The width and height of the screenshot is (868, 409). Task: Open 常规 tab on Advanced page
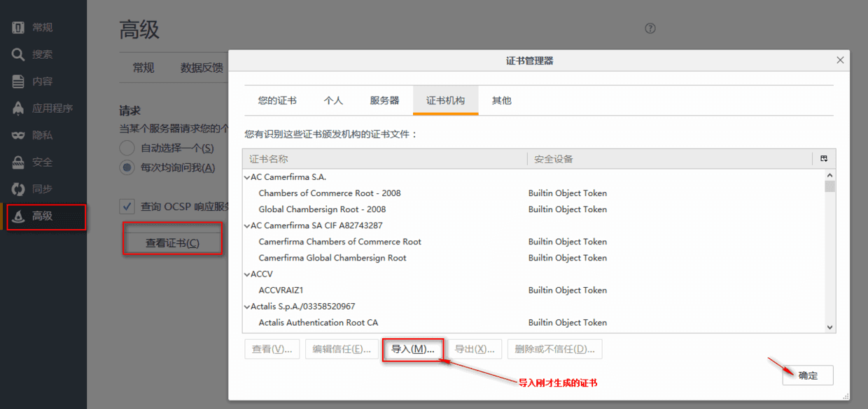tap(143, 68)
